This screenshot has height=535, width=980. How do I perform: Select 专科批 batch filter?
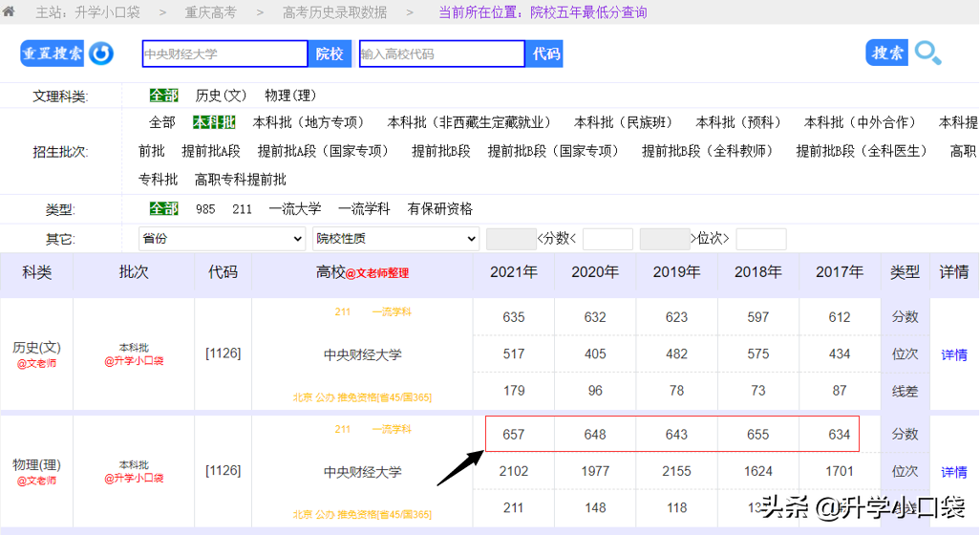pos(159,180)
